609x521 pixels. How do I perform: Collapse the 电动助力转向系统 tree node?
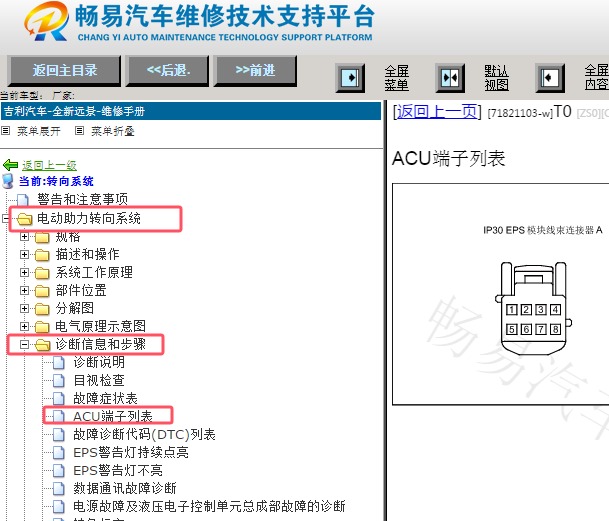coord(5,219)
